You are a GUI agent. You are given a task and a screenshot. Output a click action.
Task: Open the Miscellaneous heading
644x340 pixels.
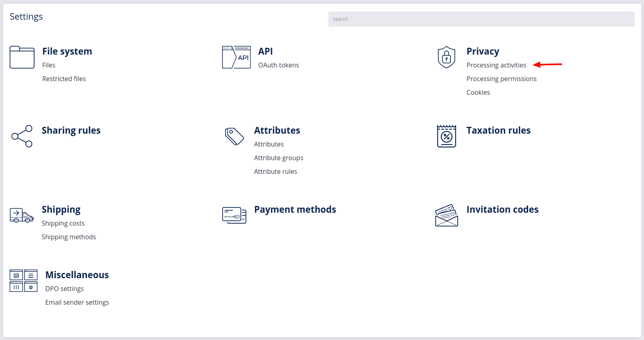[x=77, y=275]
